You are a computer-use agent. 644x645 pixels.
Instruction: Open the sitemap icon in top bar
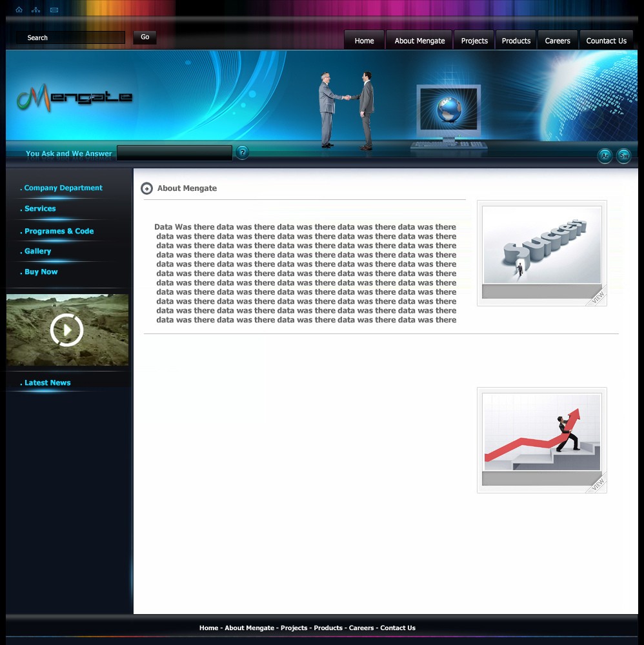click(x=35, y=10)
